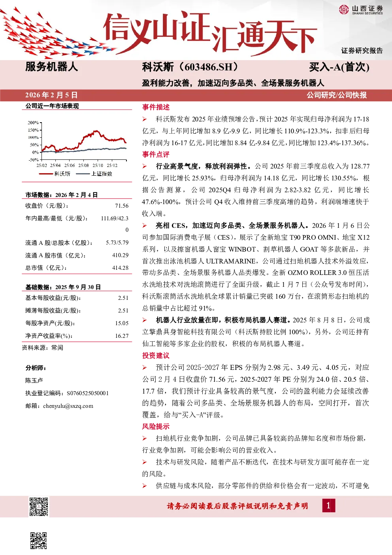Image resolution: width=392 pixels, height=555 pixels.
Task: Select the license code S0760525050001
Action: [88, 393]
